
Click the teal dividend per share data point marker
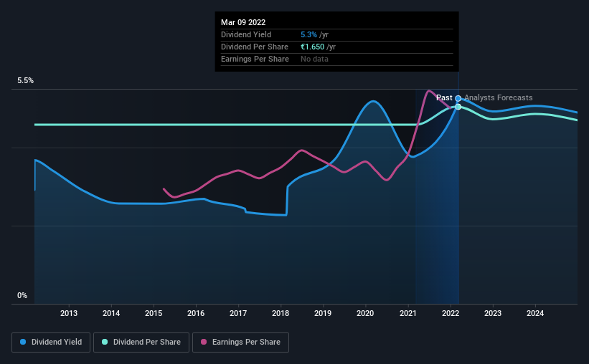click(x=458, y=107)
